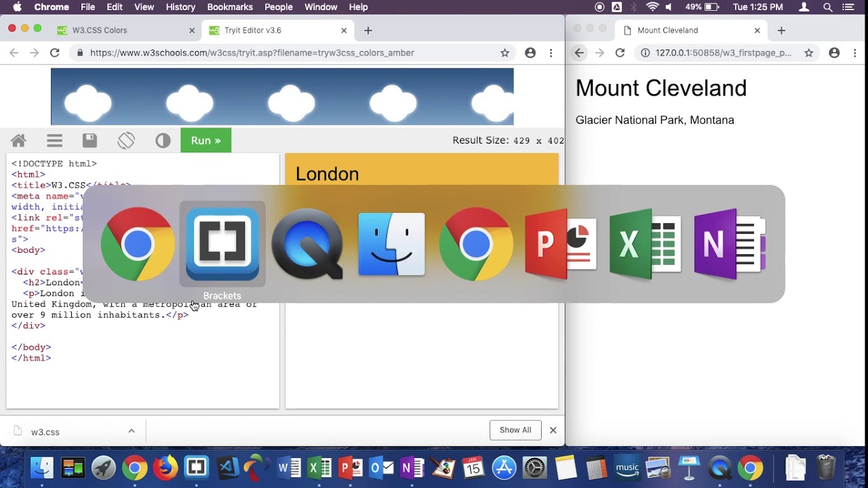Select Brackets in the app switcher
868x488 pixels.
tap(222, 244)
